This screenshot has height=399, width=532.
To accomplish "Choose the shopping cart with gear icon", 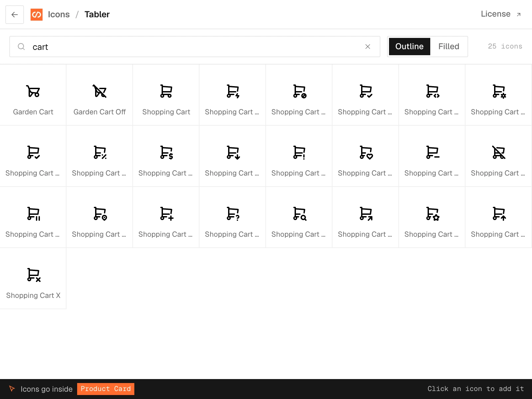I will pos(499,95).
